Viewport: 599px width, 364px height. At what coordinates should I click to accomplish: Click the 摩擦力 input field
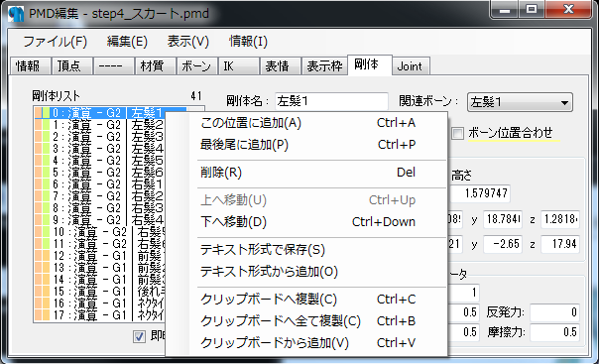pos(554,332)
